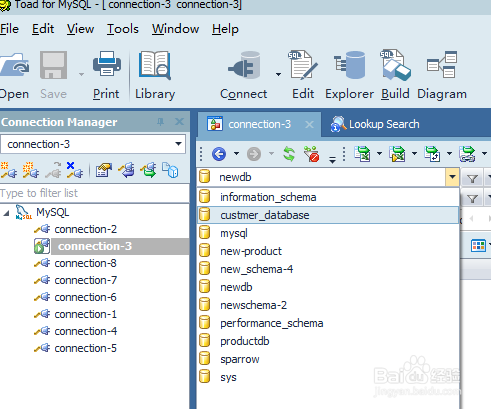
Task: Collapse the MySQL tree node
Action: point(7,213)
